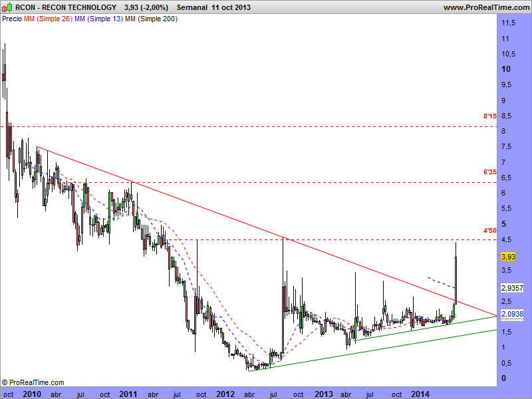
Task: Click the 11,5 value on price axis
Action: click(508, 23)
